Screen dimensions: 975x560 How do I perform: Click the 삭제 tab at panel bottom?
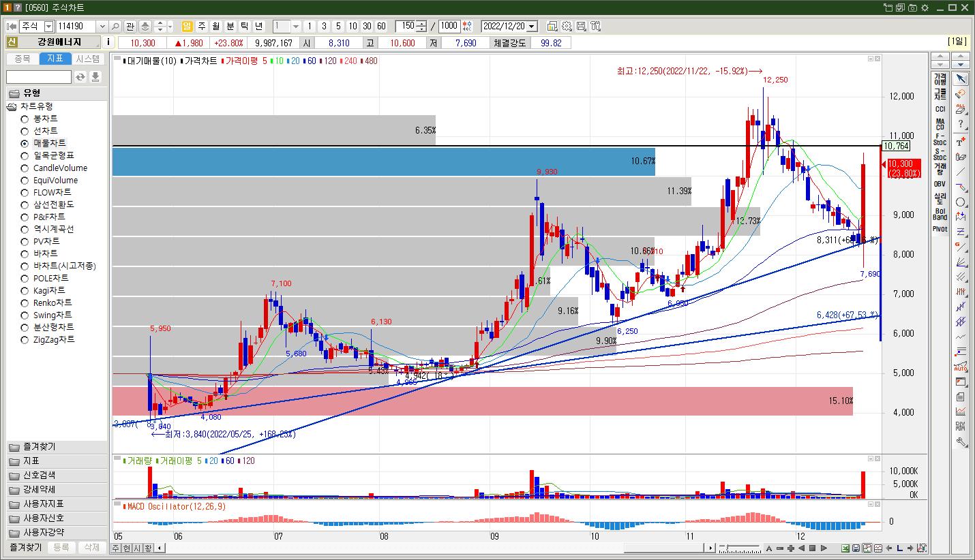tap(92, 547)
